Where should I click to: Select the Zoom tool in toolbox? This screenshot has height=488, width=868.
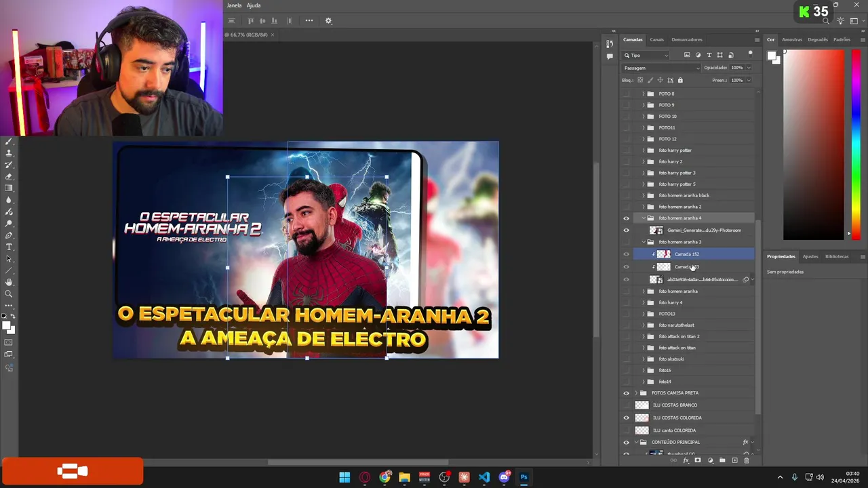coord(9,293)
